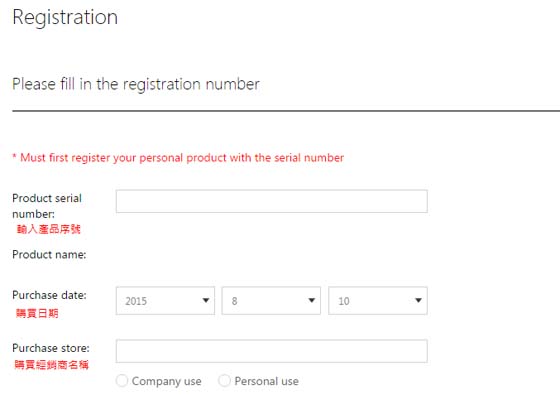Click the 'Please fill in the registration number' heading
Image resolution: width=560 pixels, height=395 pixels.
point(136,85)
